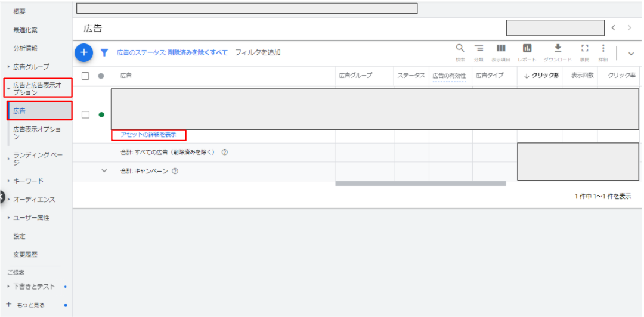644x317 pixels.
Task: Click the アセットの詳細を表示 link
Action: click(148, 135)
